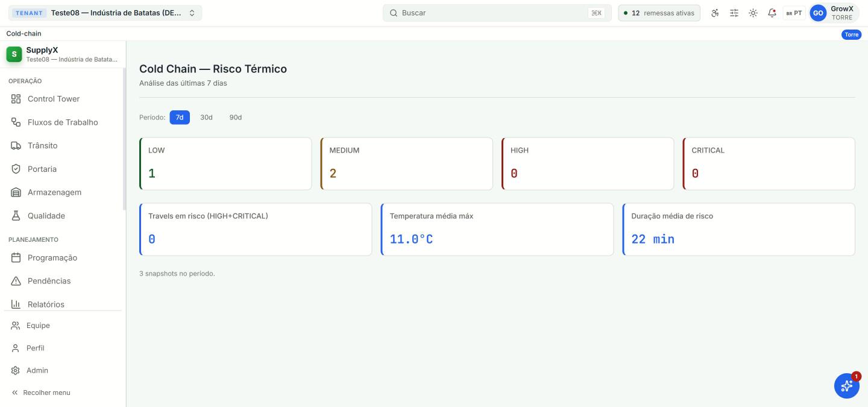Screen dimensions: 868x407
Task: Click the GO user avatar
Action: (818, 13)
